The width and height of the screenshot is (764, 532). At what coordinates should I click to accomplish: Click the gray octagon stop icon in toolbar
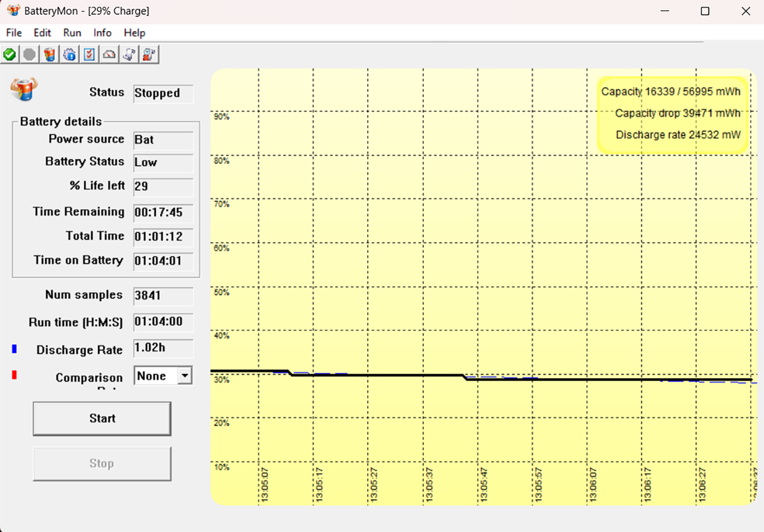click(x=29, y=55)
